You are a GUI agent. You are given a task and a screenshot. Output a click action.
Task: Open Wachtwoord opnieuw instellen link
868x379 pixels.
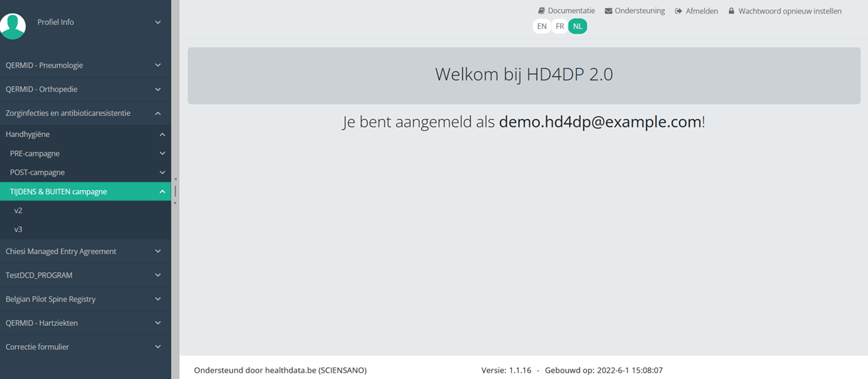[x=789, y=11]
